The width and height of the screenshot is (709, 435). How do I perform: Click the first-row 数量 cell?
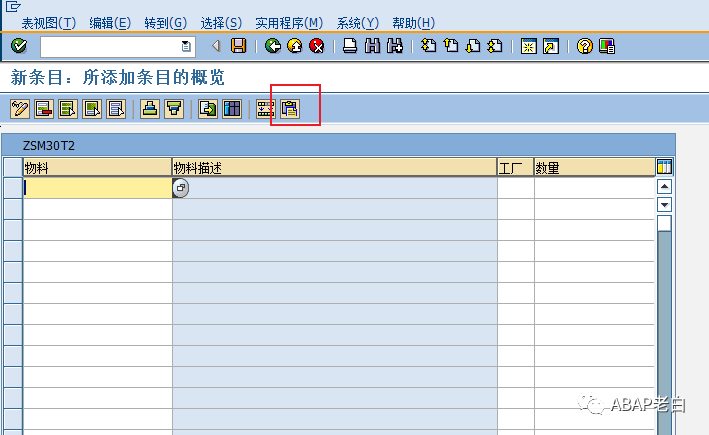(595, 188)
